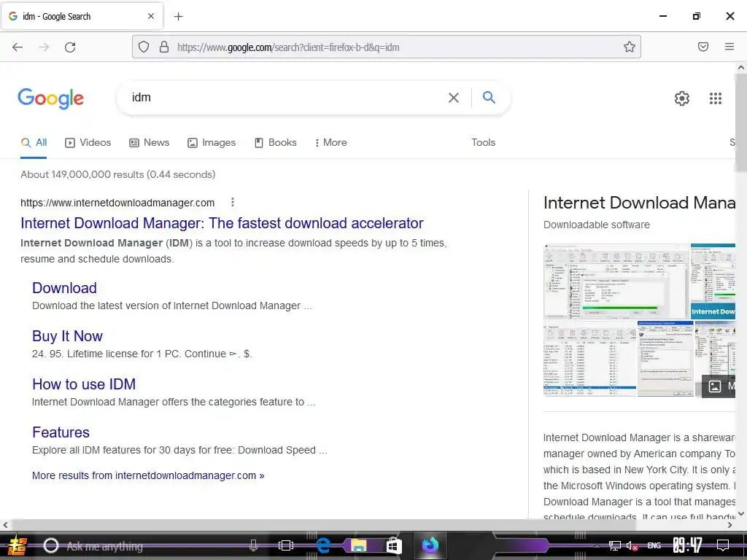Bookmark this page with the star icon
Image resolution: width=747 pixels, height=560 pixels.
pyautogui.click(x=630, y=47)
